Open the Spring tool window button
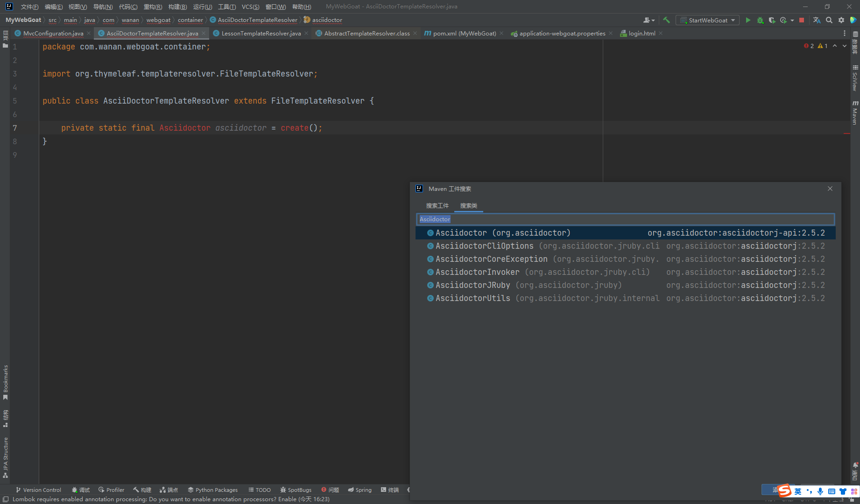The image size is (860, 504). click(x=360, y=490)
